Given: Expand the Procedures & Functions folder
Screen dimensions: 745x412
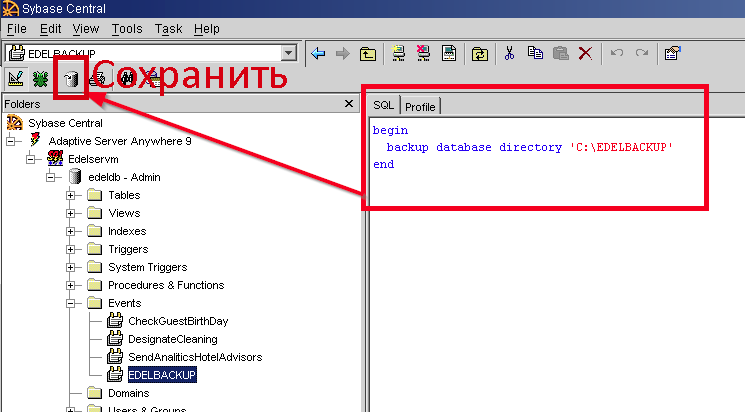Looking at the screenshot, I should point(71,285).
